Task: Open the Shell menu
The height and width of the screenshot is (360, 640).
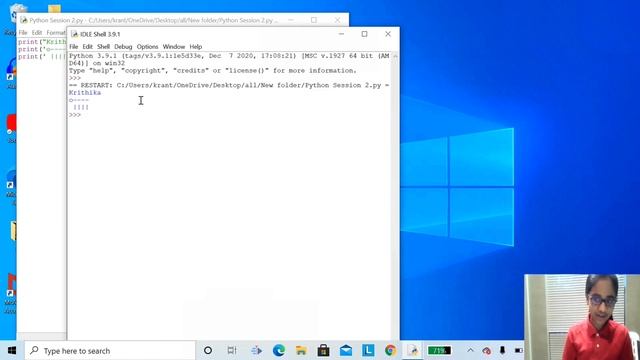Action: pos(103,47)
